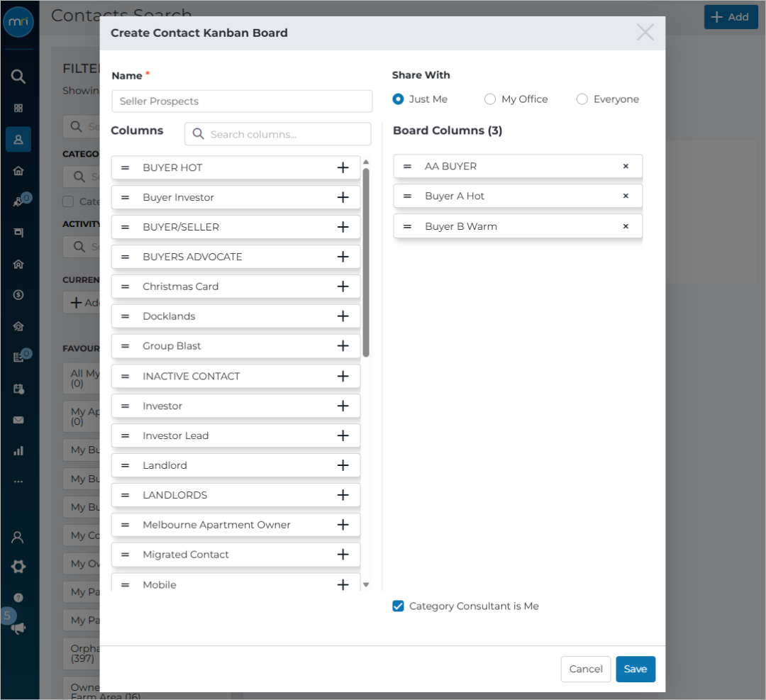Click the columns list scroll down arrow
The image size is (766, 700).
pyautogui.click(x=366, y=584)
